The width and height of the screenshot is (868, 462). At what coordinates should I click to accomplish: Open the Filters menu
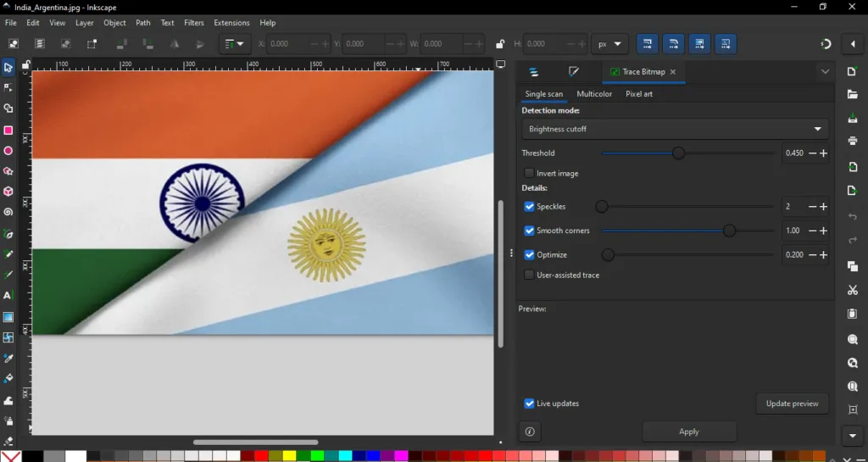(194, 23)
